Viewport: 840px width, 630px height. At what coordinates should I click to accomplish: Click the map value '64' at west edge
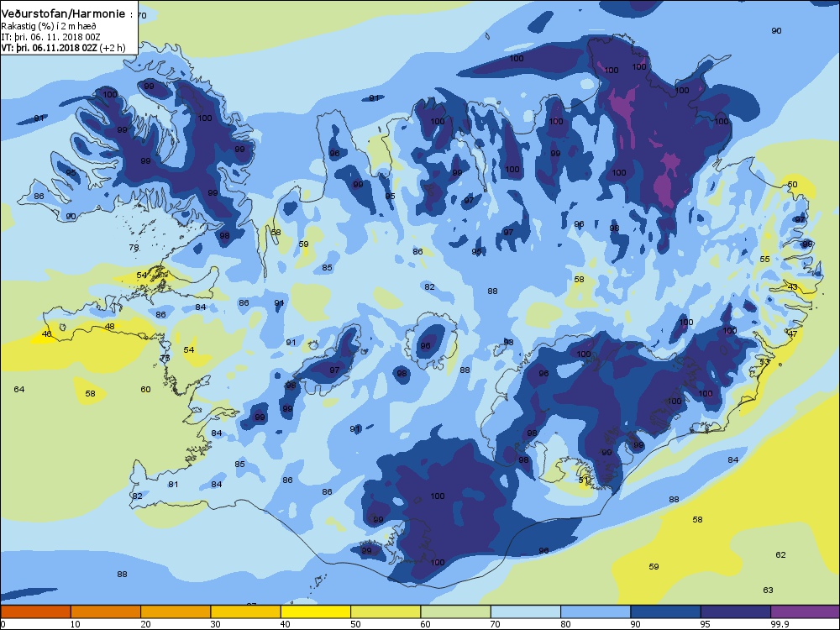18,389
